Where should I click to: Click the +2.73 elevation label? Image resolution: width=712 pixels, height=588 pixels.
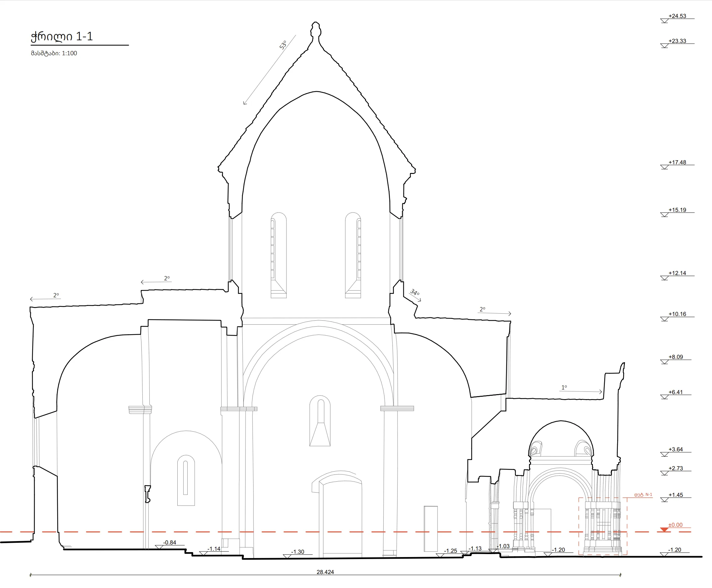point(675,468)
